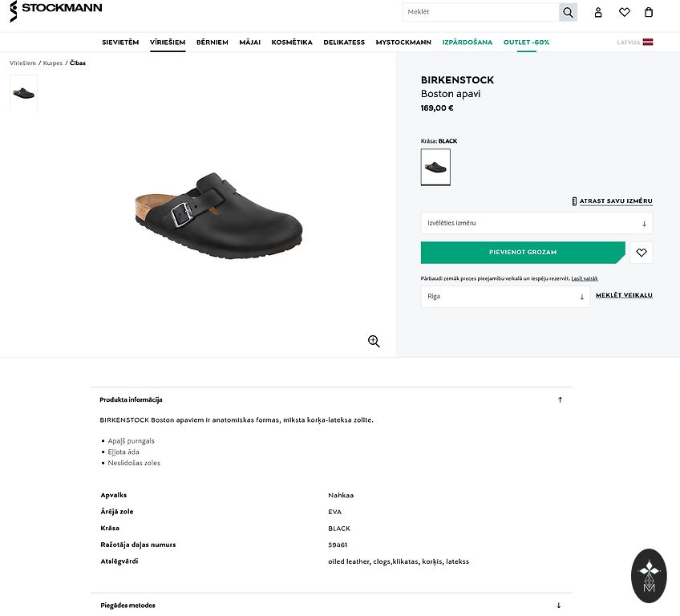Click the Meklēt search input field
Screen dimensions: 680x616
coord(481,12)
